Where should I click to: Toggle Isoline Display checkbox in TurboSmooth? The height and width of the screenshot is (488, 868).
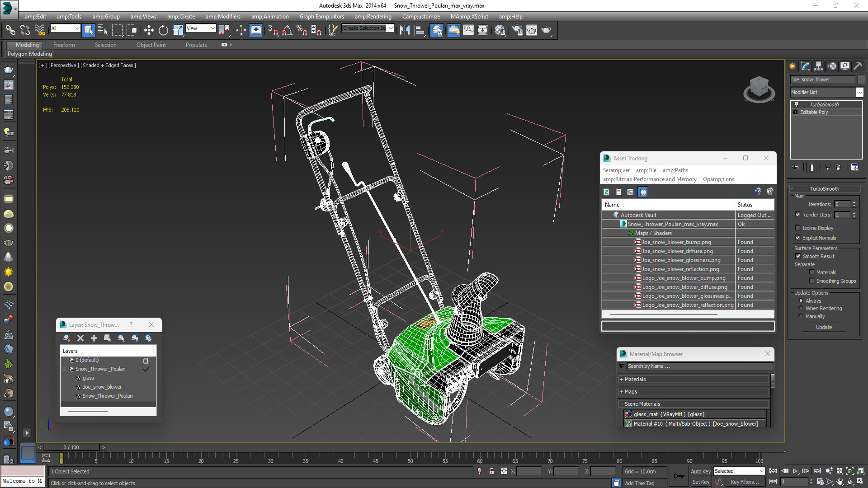pyautogui.click(x=798, y=228)
